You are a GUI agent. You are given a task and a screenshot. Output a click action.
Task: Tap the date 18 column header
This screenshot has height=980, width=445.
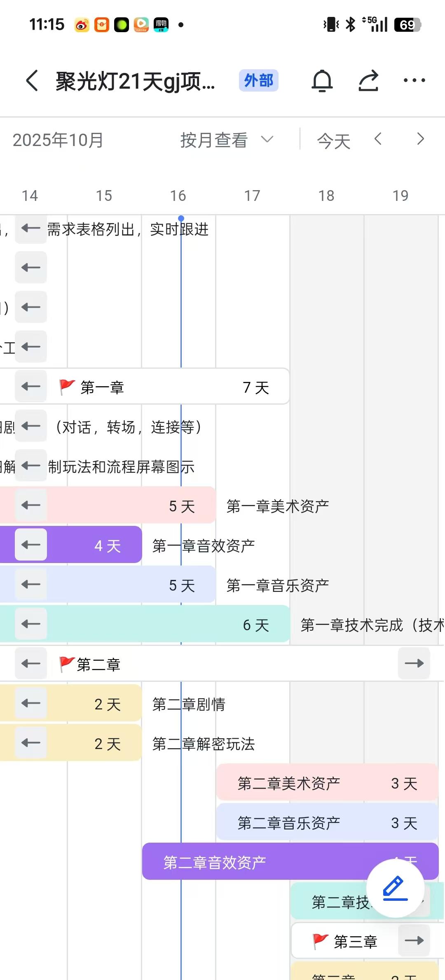tap(326, 196)
